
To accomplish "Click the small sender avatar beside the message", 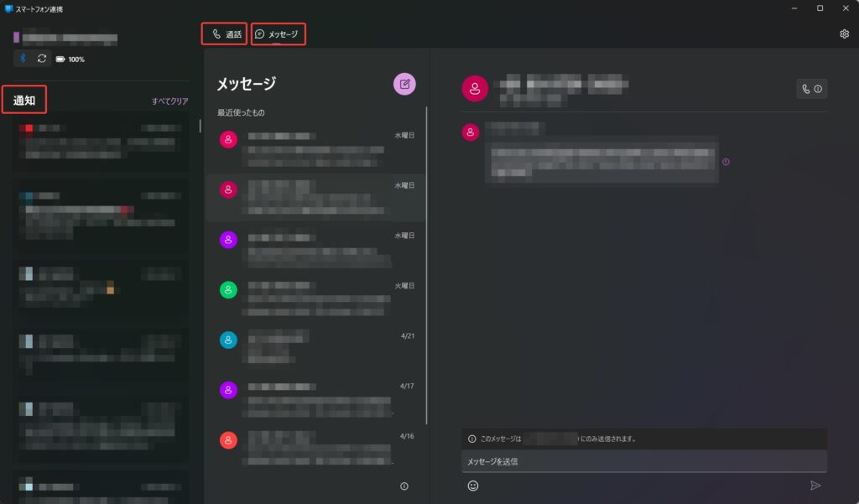I will [470, 132].
